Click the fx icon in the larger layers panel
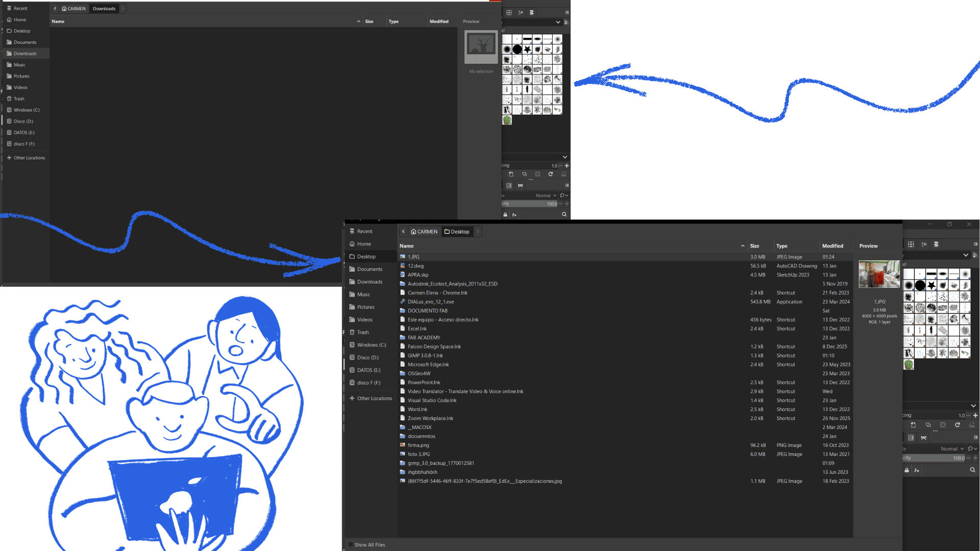The height and width of the screenshot is (551, 980). (x=917, y=470)
